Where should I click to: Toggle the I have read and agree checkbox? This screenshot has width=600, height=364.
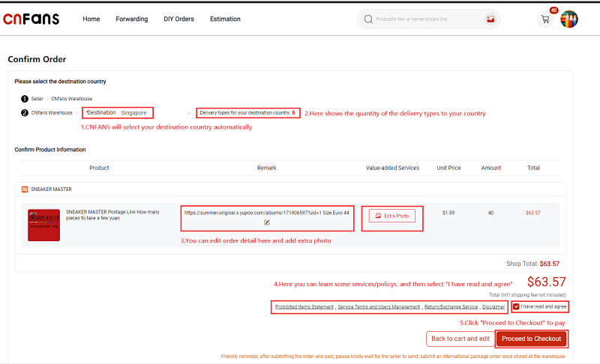coord(516,307)
